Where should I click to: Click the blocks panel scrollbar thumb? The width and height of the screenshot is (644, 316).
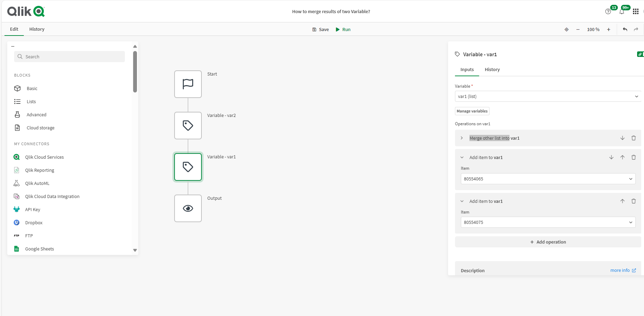click(135, 72)
